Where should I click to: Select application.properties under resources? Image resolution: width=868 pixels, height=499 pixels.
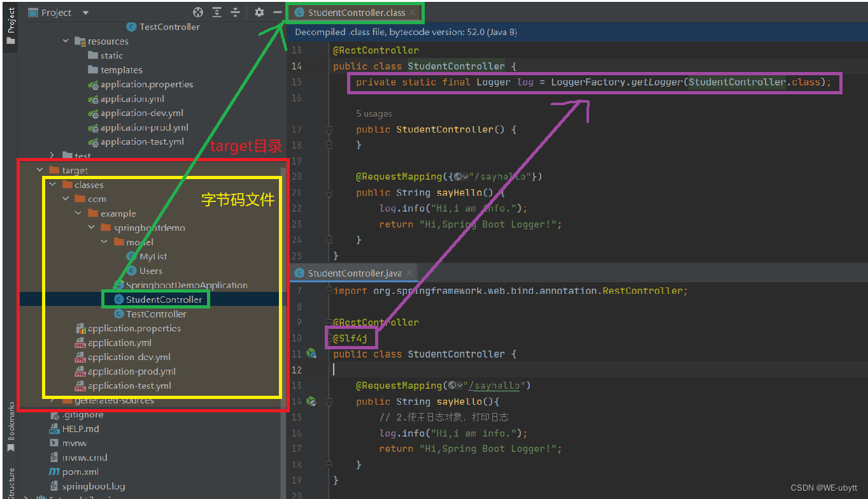(x=140, y=84)
